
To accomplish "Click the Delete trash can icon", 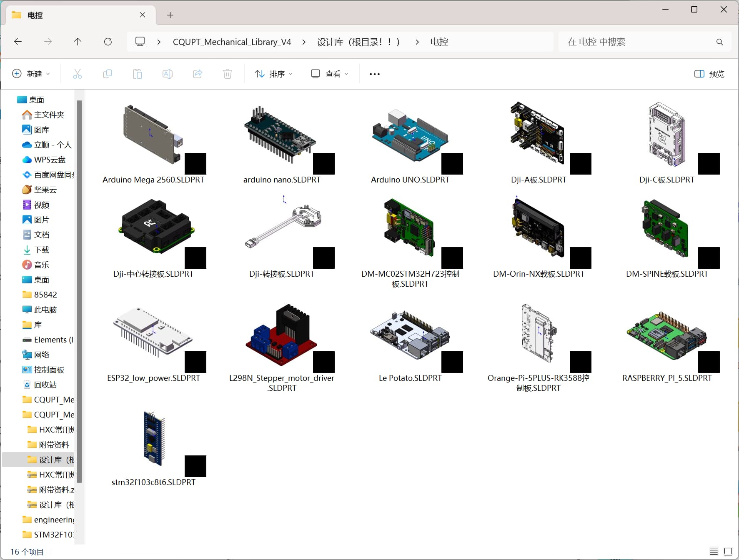I will (x=228, y=74).
